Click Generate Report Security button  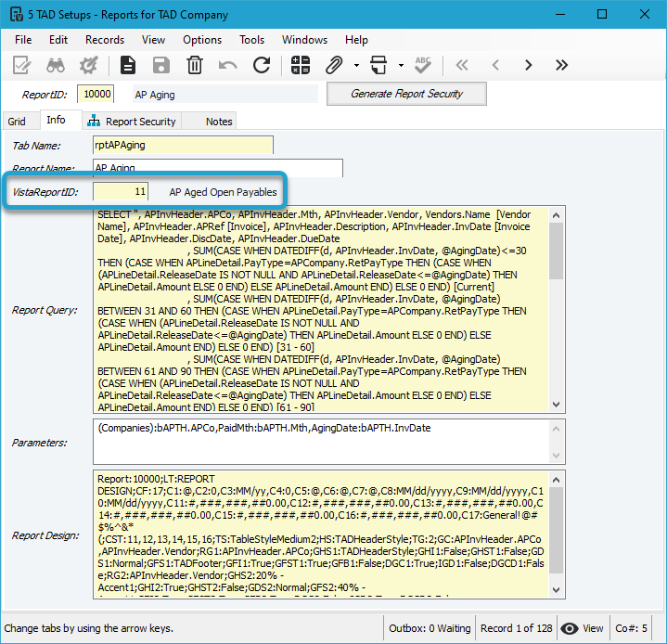click(x=406, y=94)
